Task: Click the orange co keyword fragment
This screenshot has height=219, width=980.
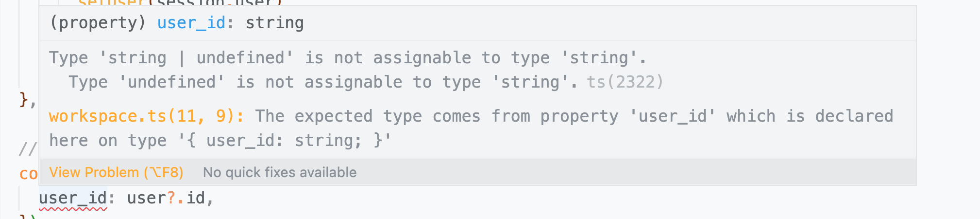Action: click(29, 174)
